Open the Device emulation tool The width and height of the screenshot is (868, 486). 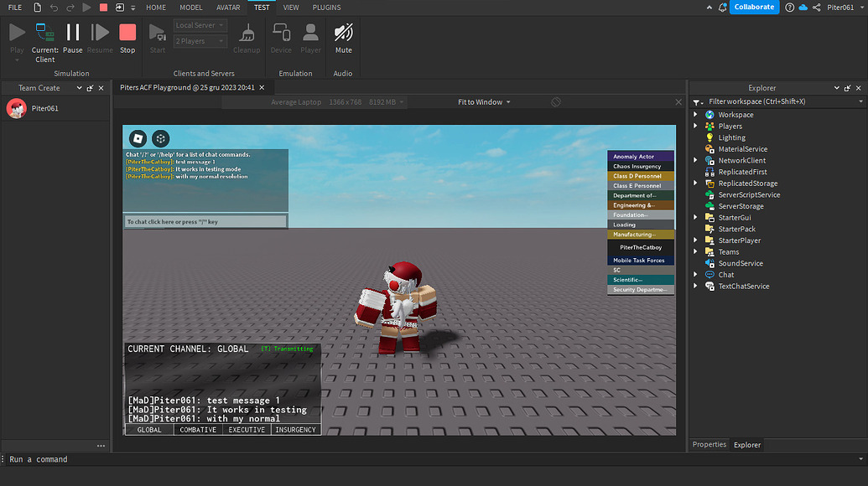[x=281, y=35]
